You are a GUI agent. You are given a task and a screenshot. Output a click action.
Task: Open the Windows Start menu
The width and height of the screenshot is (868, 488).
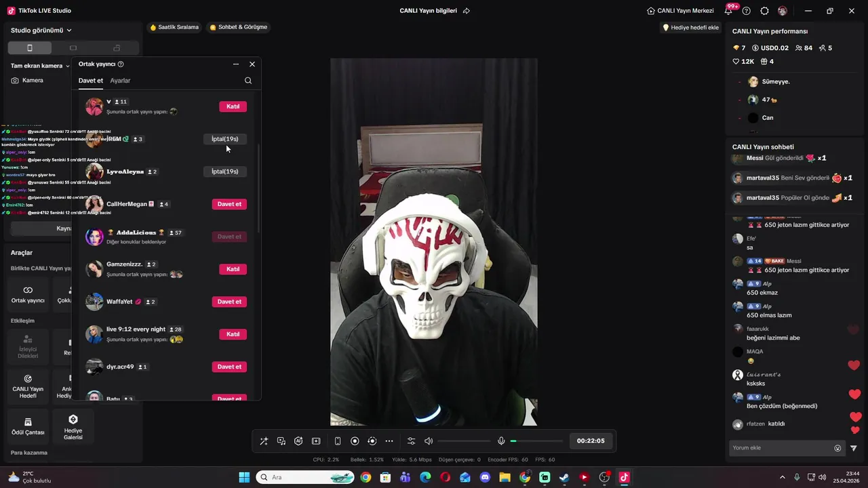pyautogui.click(x=244, y=478)
